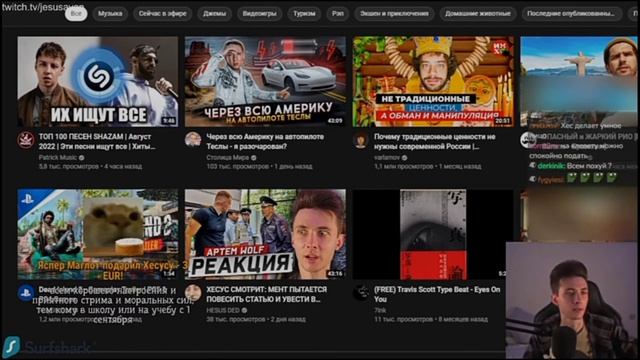The height and width of the screenshot is (360, 640).
Task: Open title 'Через всю Америку на автопилоте Теслы'
Action: coord(265,141)
